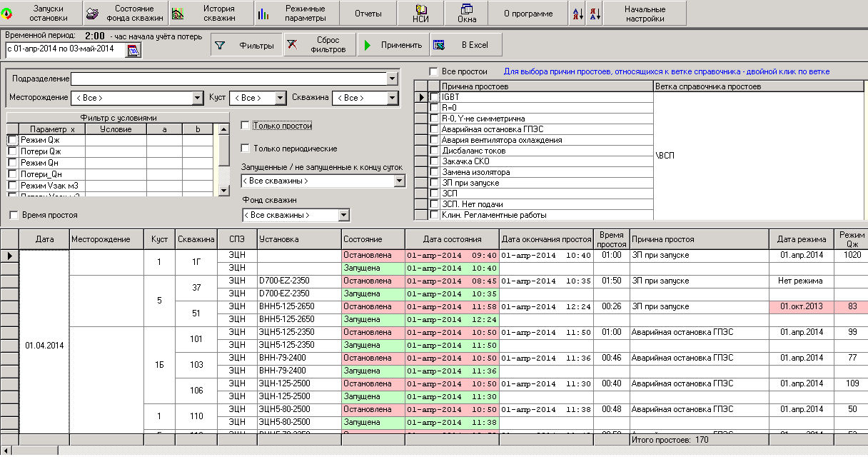Export the table with В Excel button
This screenshot has width=868, height=457.
(x=466, y=45)
